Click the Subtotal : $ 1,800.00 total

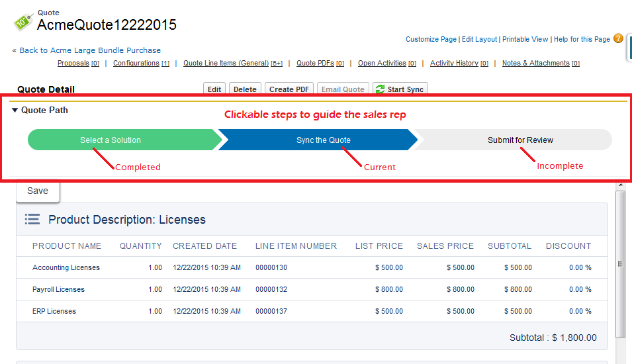pyautogui.click(x=553, y=338)
